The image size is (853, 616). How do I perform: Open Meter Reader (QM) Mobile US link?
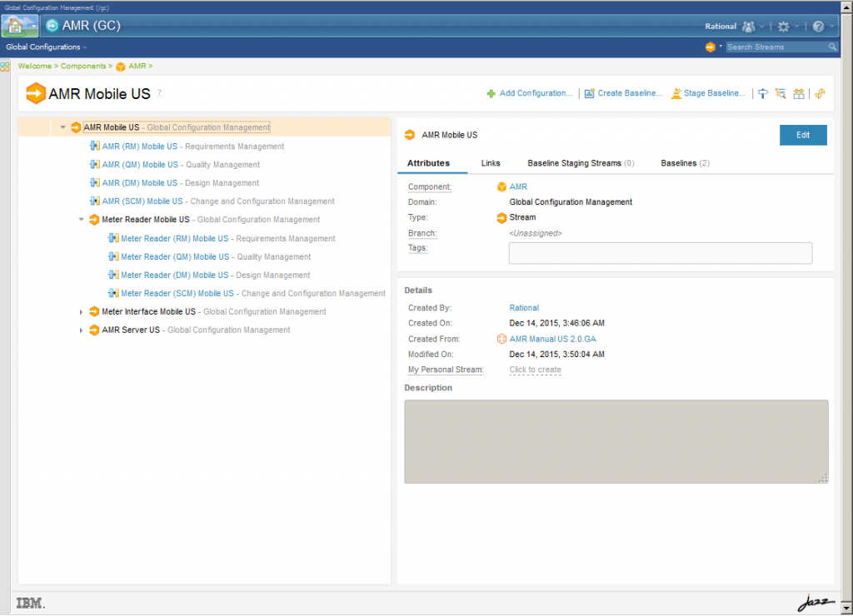tap(175, 256)
